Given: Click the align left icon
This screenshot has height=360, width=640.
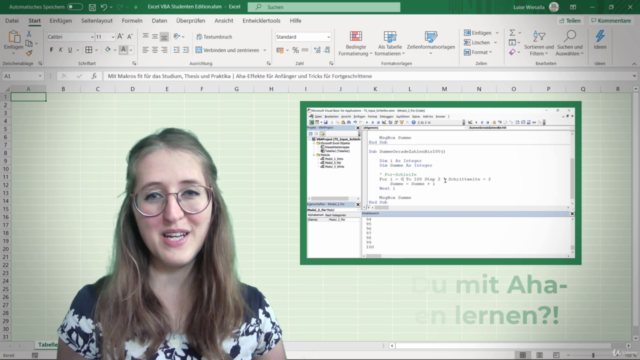Looking at the screenshot, I should pyautogui.click(x=146, y=50).
